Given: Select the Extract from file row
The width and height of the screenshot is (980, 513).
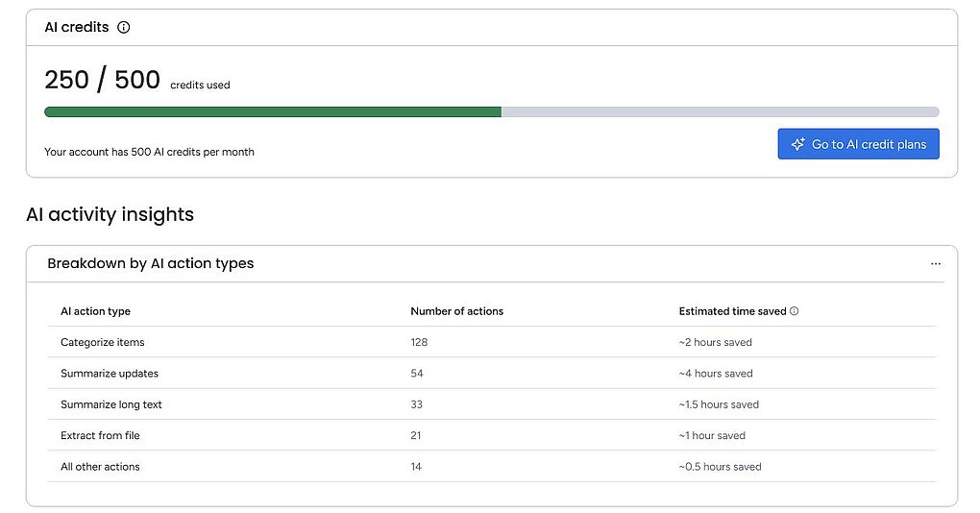Looking at the screenshot, I should click(x=492, y=435).
